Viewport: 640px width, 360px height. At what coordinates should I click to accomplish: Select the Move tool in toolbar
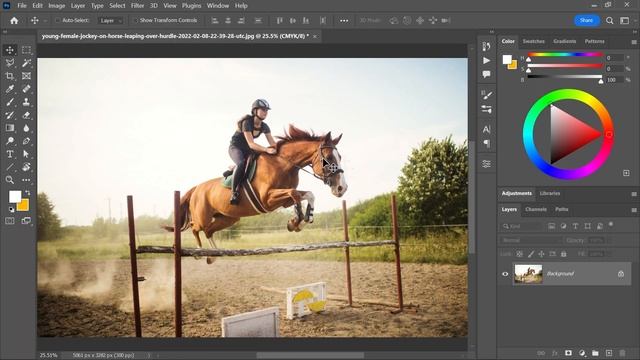pyautogui.click(x=10, y=50)
